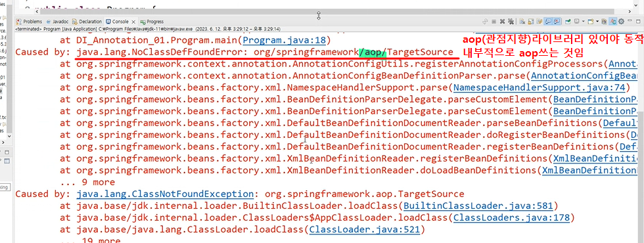Open the Declaration tab
Viewport: 644px width, 243px height.
pos(87,21)
